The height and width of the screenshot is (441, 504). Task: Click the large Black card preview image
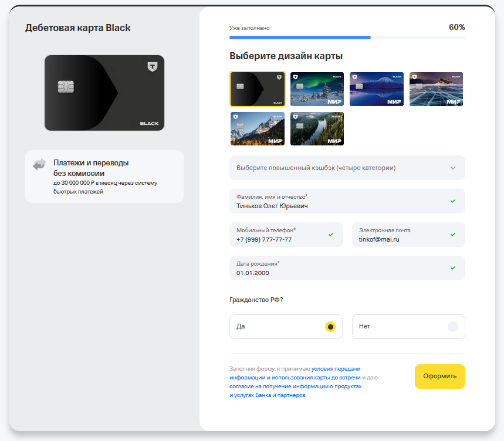[x=104, y=93]
